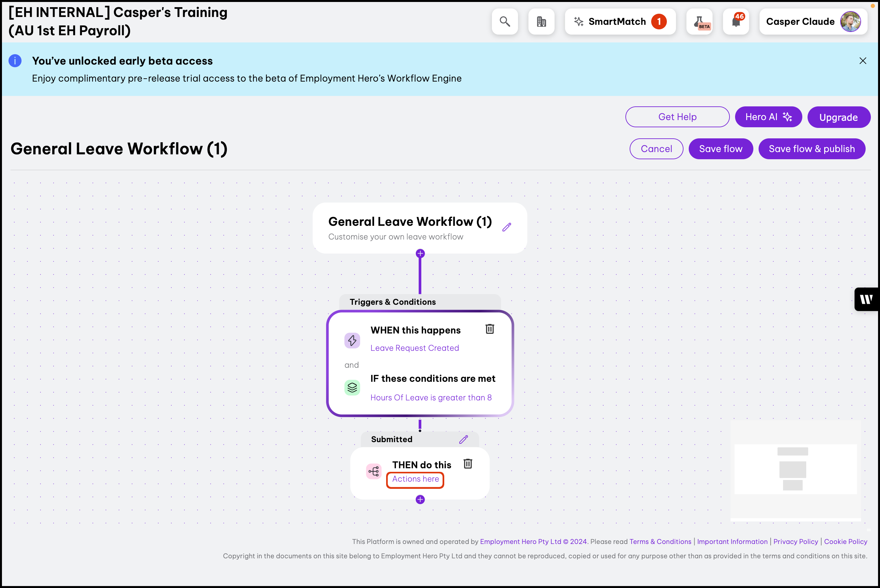880x588 pixels.
Task: Click the workflow minimap thumbnail
Action: click(x=795, y=470)
